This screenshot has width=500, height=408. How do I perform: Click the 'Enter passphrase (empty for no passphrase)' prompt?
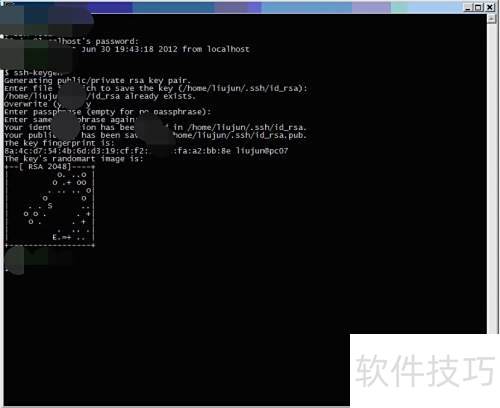tap(107, 112)
